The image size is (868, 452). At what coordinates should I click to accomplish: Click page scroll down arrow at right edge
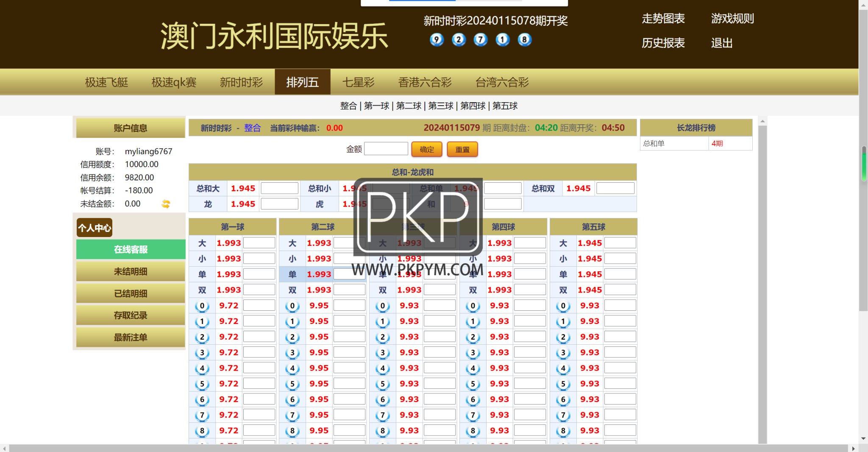(863, 439)
